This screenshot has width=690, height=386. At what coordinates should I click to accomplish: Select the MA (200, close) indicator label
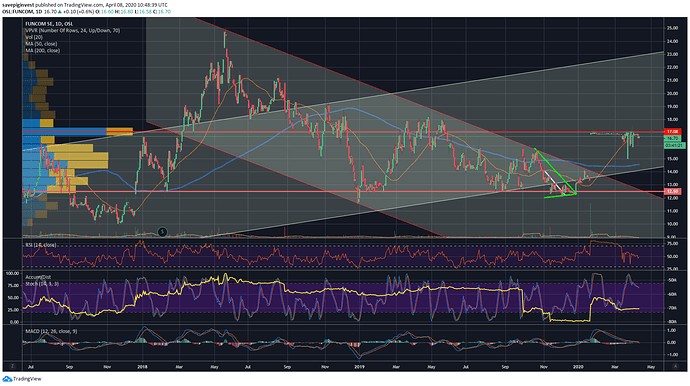[x=43, y=51]
